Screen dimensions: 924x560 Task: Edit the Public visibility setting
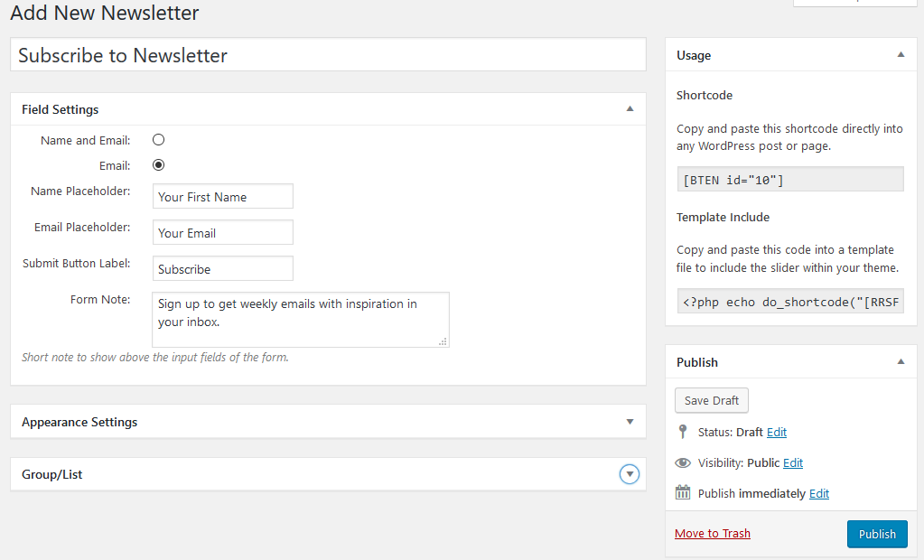793,462
